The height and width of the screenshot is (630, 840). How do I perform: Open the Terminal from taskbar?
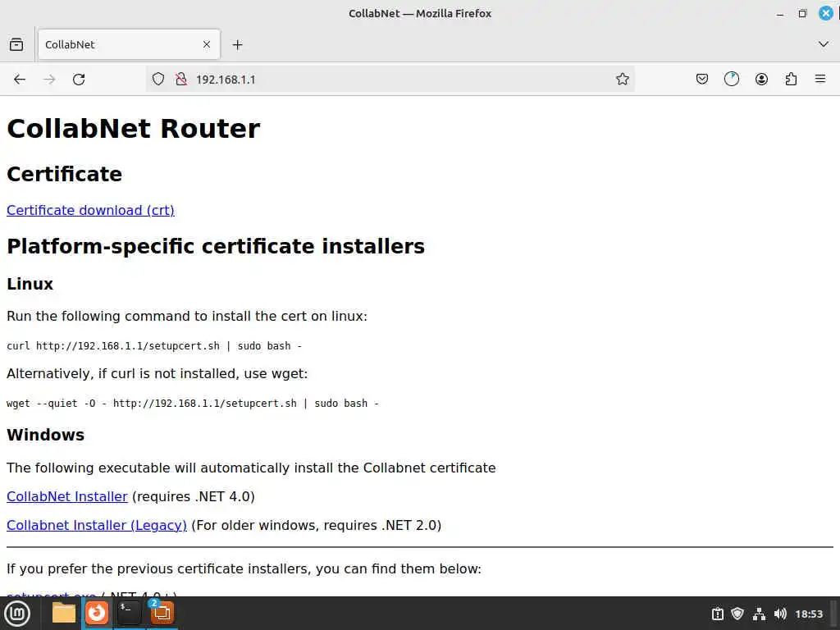(x=129, y=613)
